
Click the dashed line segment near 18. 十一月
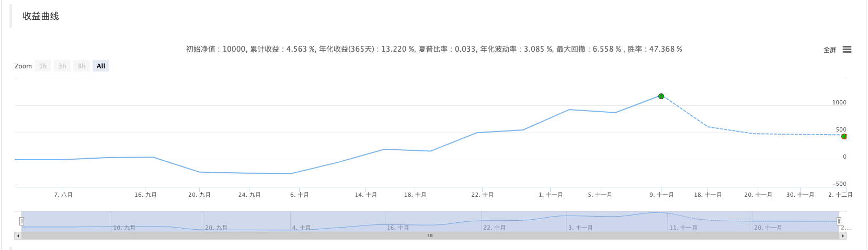click(x=708, y=126)
